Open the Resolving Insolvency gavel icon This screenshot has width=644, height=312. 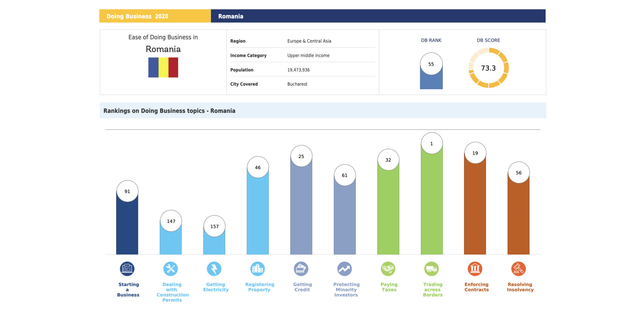[x=518, y=269]
